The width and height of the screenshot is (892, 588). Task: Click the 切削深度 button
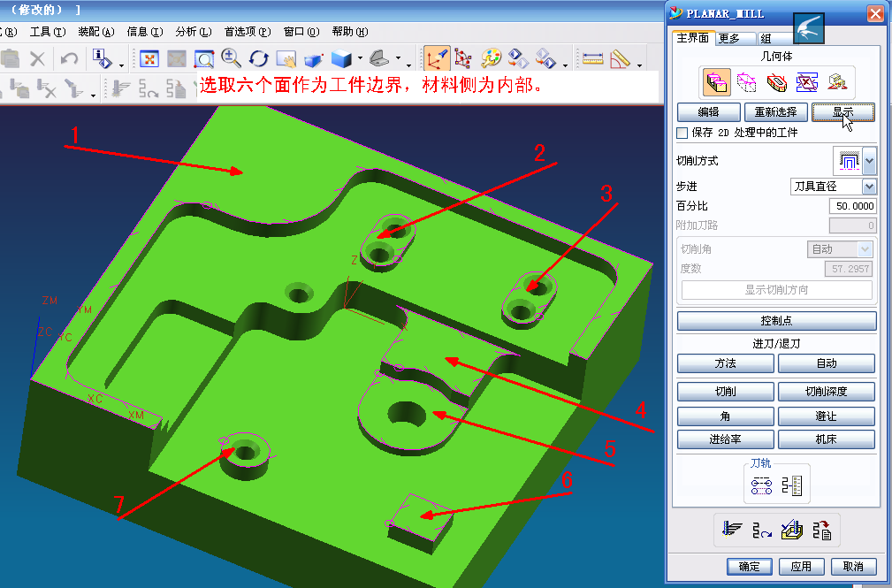(826, 392)
